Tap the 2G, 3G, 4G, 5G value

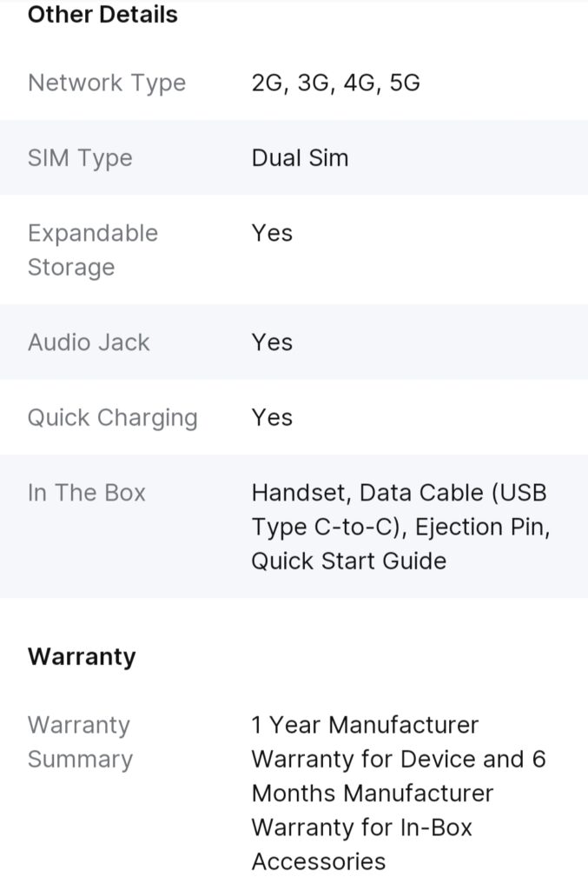coord(335,83)
